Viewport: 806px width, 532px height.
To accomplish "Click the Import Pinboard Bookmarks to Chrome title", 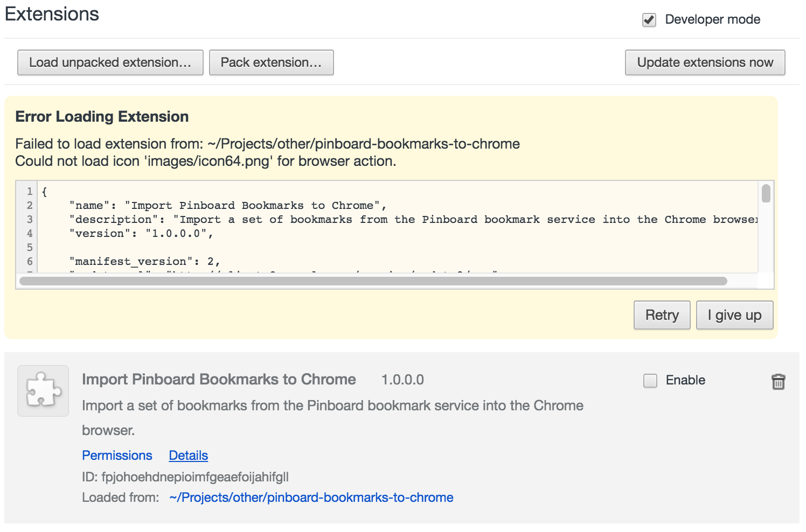I will (219, 380).
